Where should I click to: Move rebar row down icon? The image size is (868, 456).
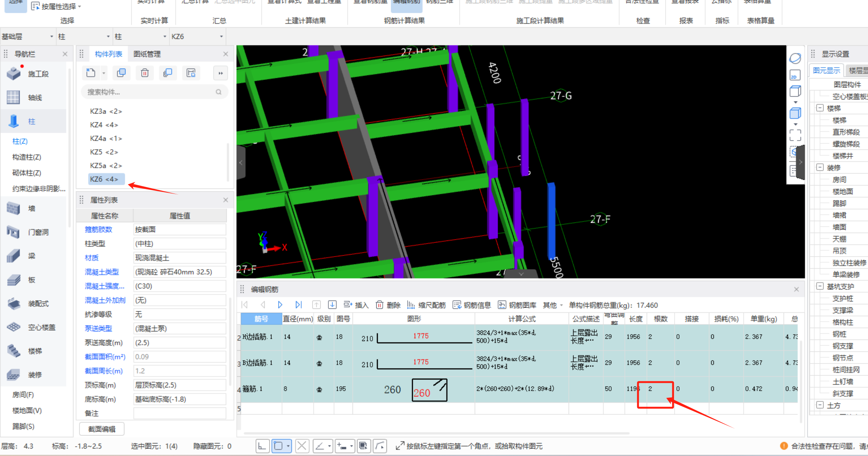pyautogui.click(x=332, y=305)
